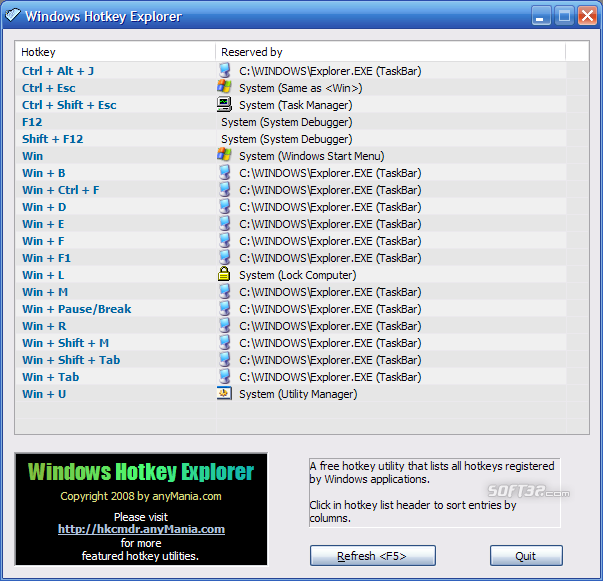The height and width of the screenshot is (581, 603).
Task: Click the Windows Hotkey Explorer banner logo
Action: pos(141,472)
